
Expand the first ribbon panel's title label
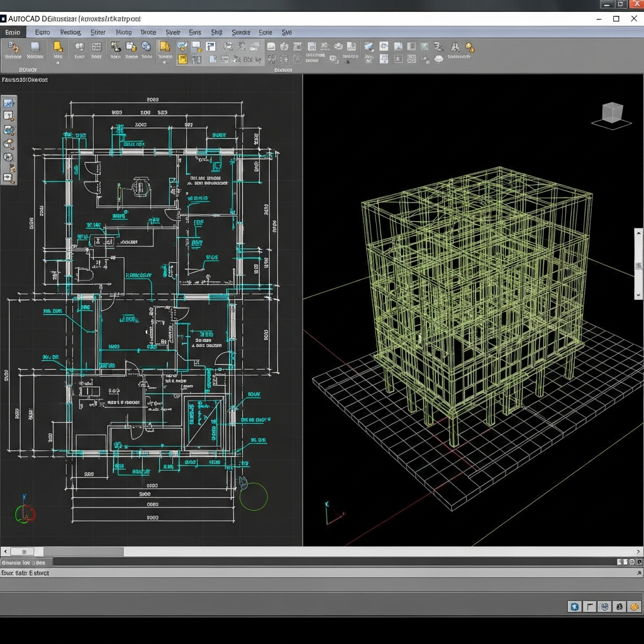(x=28, y=70)
